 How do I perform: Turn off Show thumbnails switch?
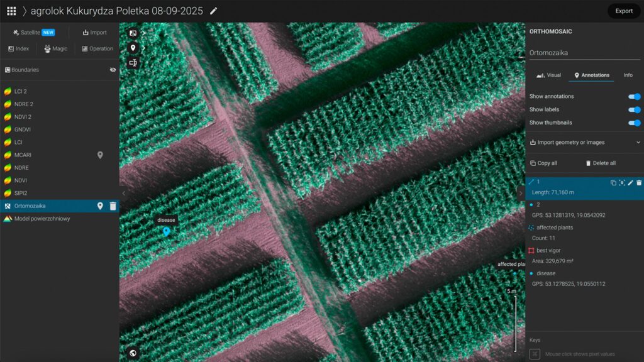634,123
